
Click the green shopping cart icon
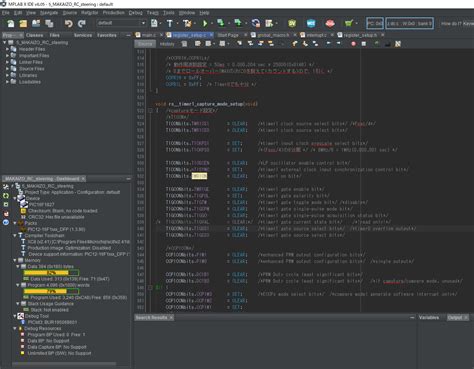tap(349, 23)
